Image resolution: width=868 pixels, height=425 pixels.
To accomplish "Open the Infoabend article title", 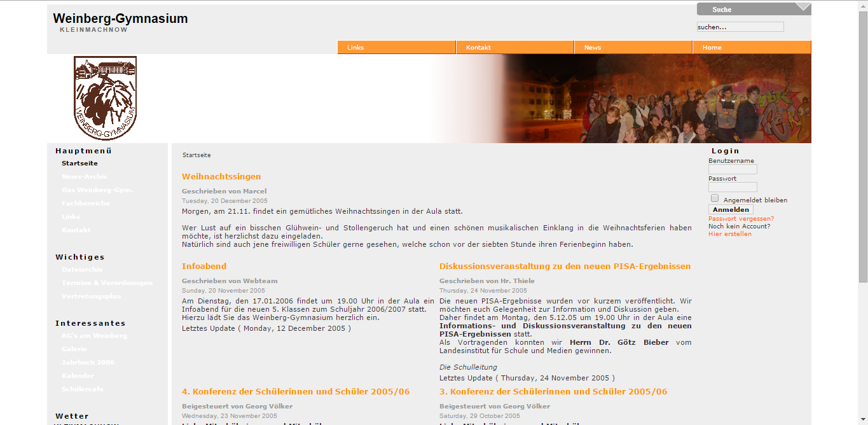I will (204, 267).
